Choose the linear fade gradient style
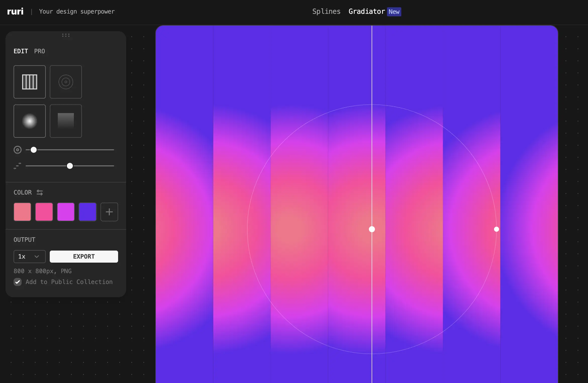Viewport: 588px width, 383px height. (66, 121)
